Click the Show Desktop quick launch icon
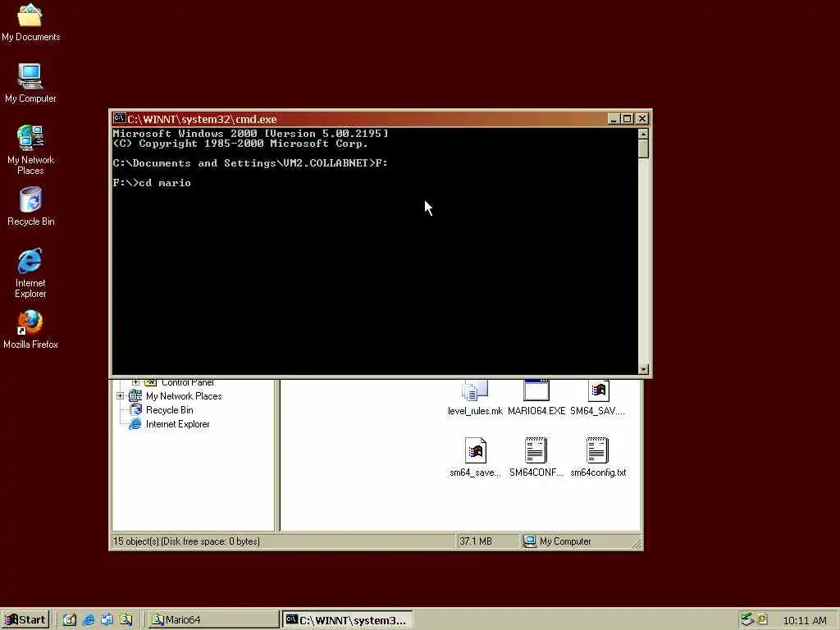Image resolution: width=840 pixels, height=630 pixels. point(70,620)
